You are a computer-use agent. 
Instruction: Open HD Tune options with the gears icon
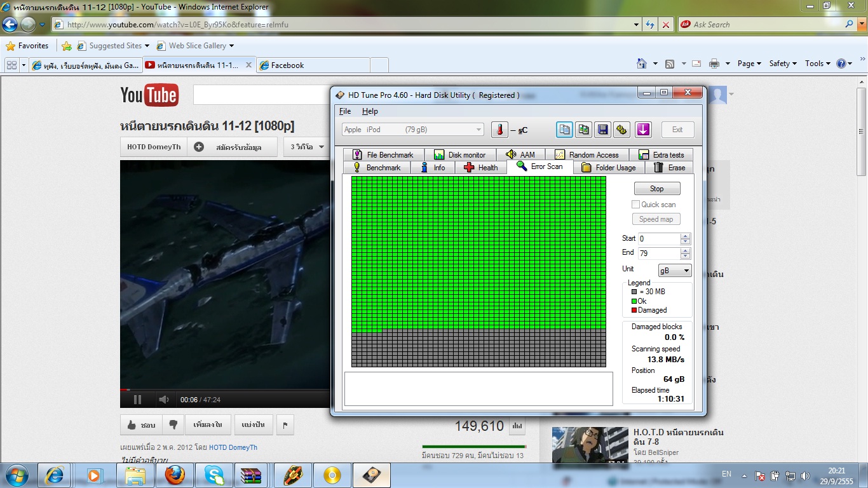pos(621,130)
